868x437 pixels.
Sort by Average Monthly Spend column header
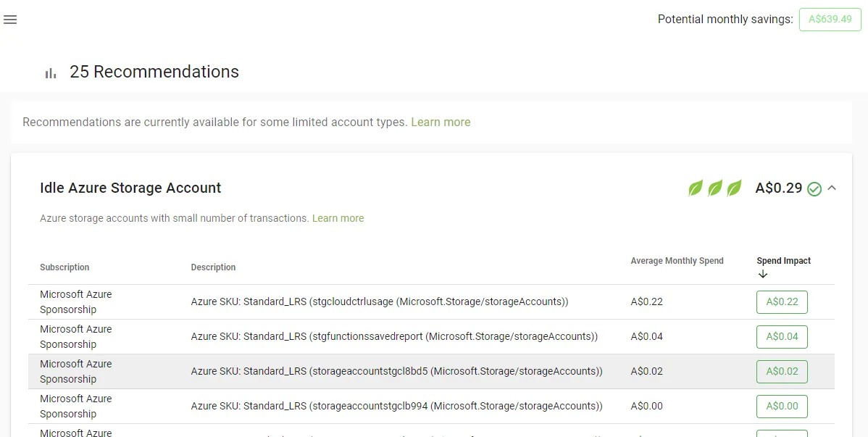[x=677, y=261]
